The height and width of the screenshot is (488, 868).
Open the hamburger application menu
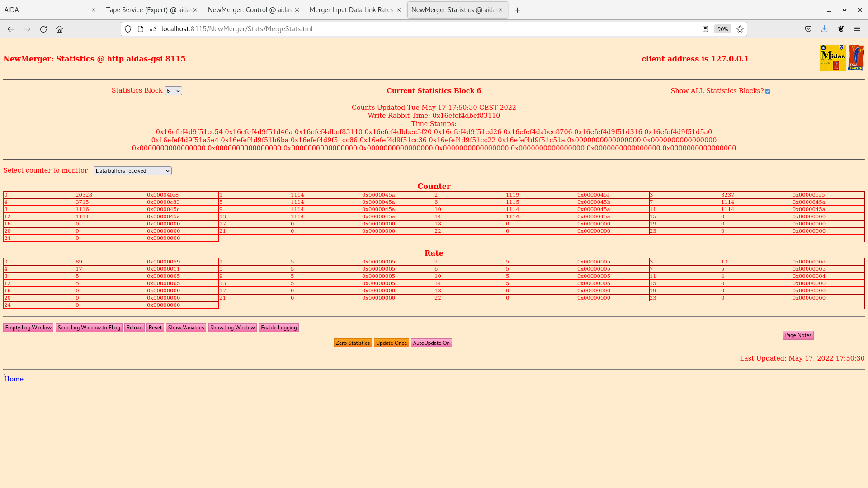pyautogui.click(x=857, y=29)
